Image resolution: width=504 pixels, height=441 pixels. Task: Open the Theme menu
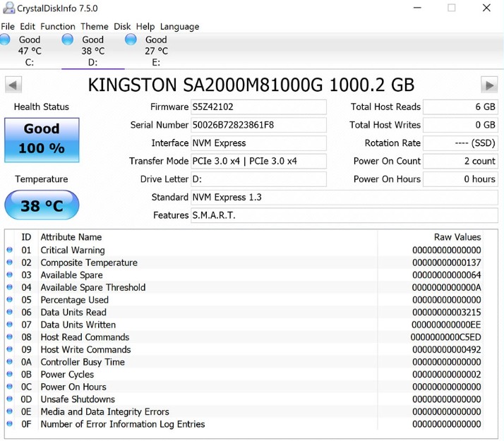[x=95, y=27]
